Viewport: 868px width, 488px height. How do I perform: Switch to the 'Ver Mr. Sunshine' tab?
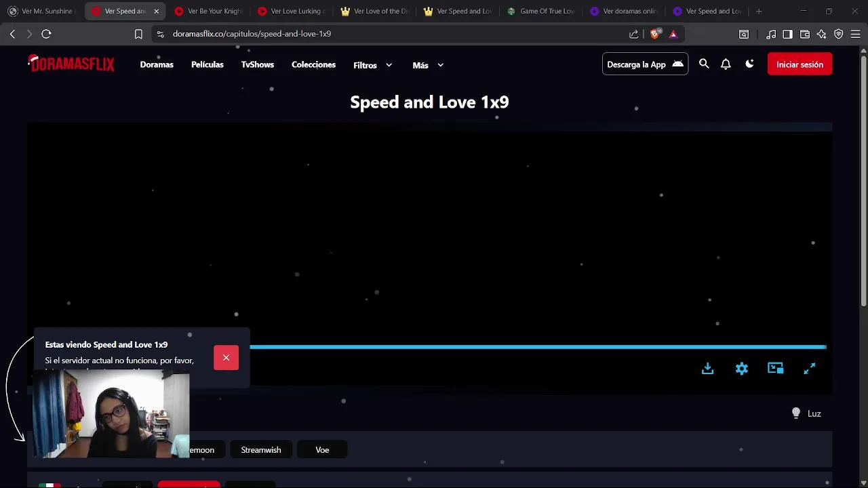click(42, 11)
